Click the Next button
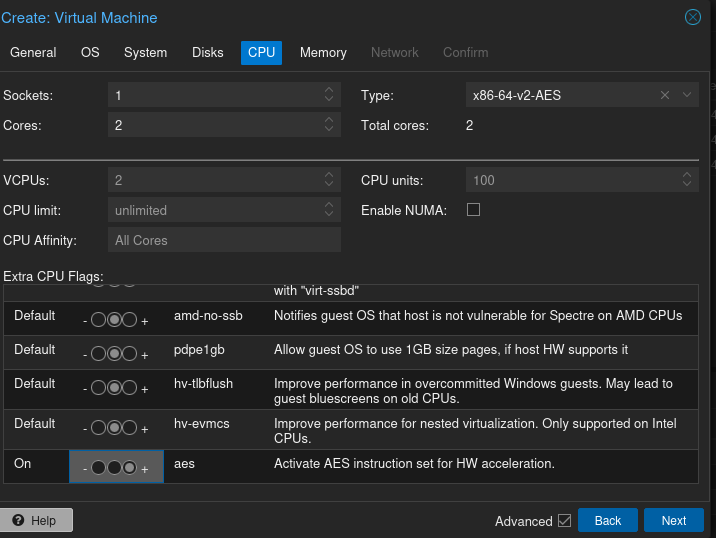716x538 pixels. tap(673, 521)
